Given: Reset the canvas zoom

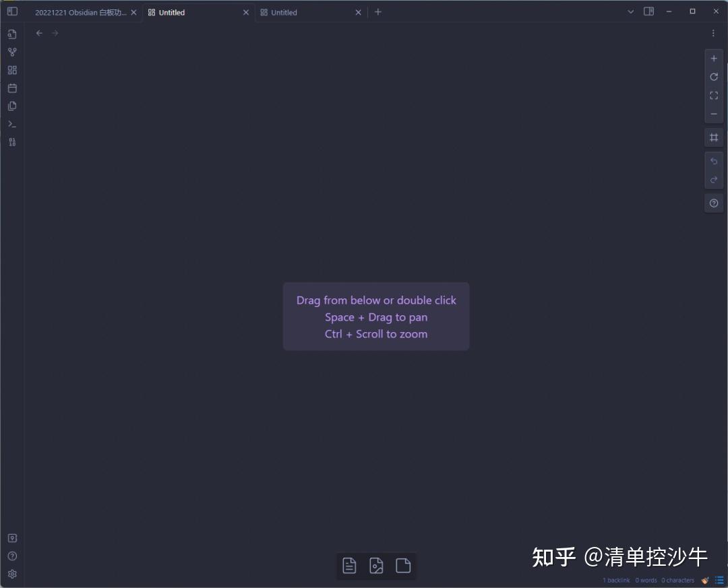Looking at the screenshot, I should (714, 77).
